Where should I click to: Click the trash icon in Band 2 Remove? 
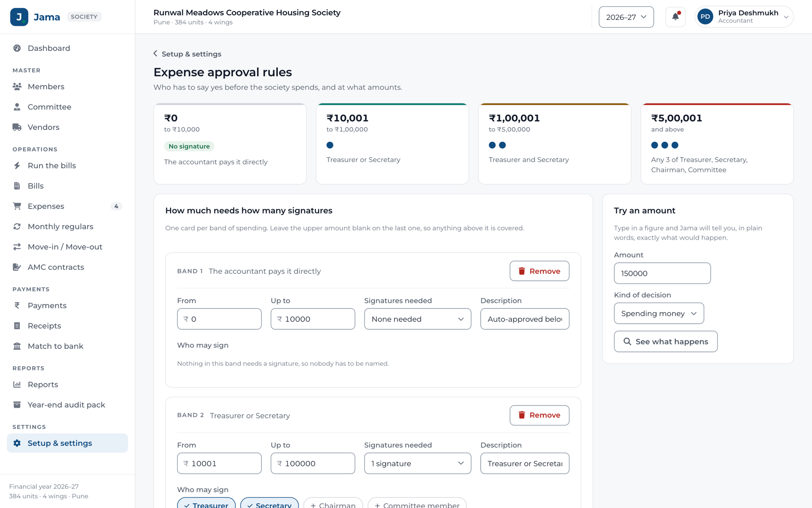click(x=522, y=415)
